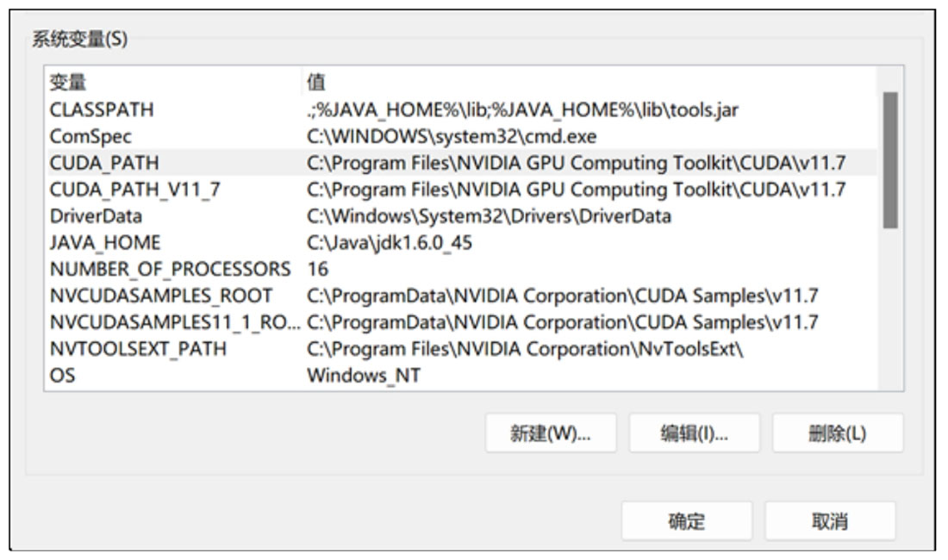Click the processors value 16

pyautogui.click(x=317, y=269)
